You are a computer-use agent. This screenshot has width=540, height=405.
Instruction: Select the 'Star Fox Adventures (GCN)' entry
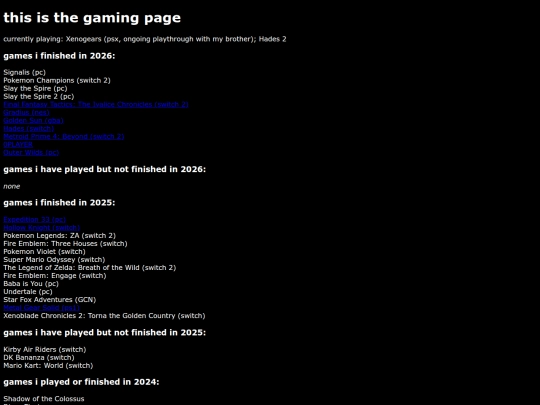point(50,300)
